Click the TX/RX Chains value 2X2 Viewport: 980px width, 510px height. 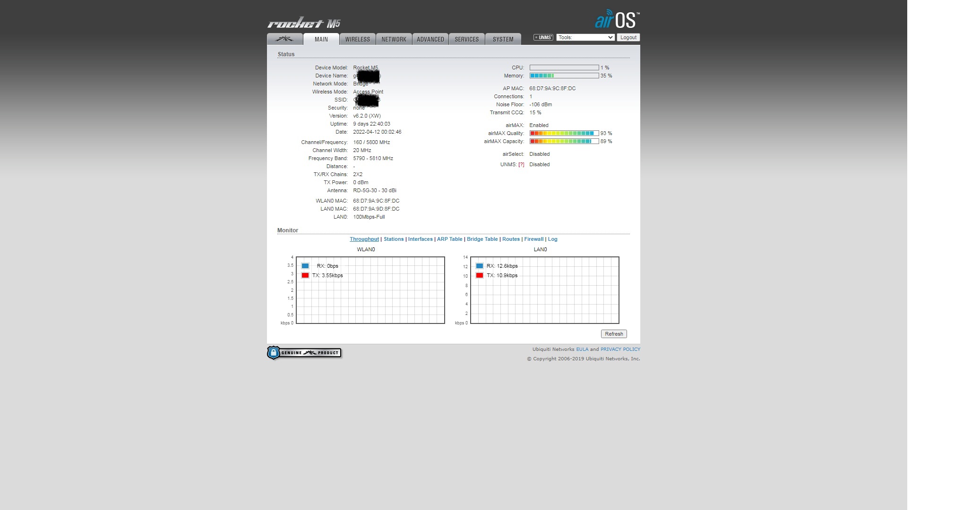click(x=358, y=174)
